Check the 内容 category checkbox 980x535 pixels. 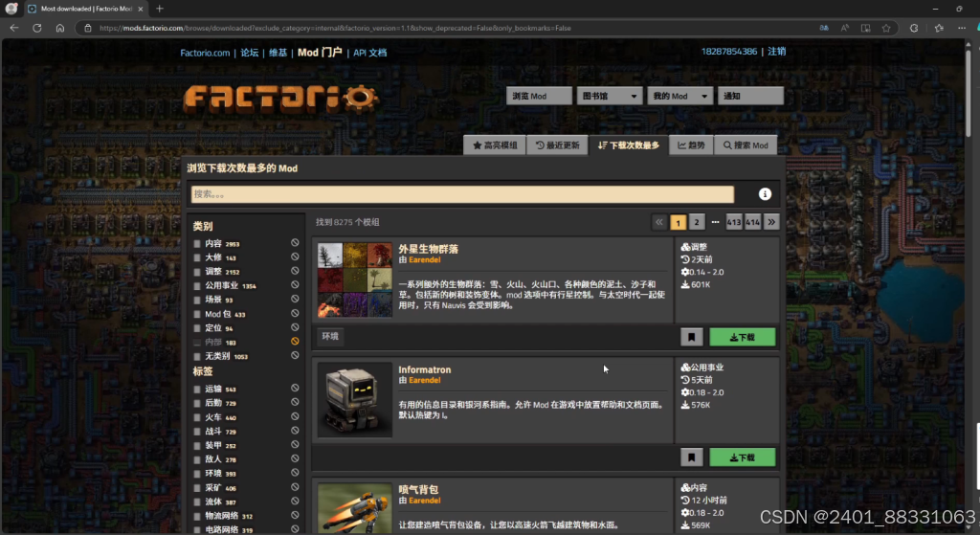pyautogui.click(x=197, y=244)
